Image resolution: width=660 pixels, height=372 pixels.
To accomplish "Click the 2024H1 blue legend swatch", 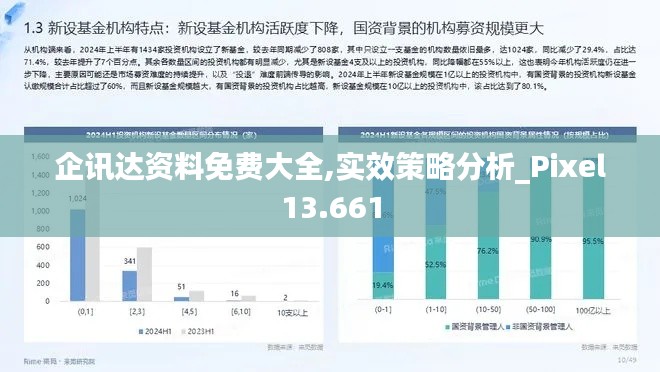I will [x=141, y=332].
